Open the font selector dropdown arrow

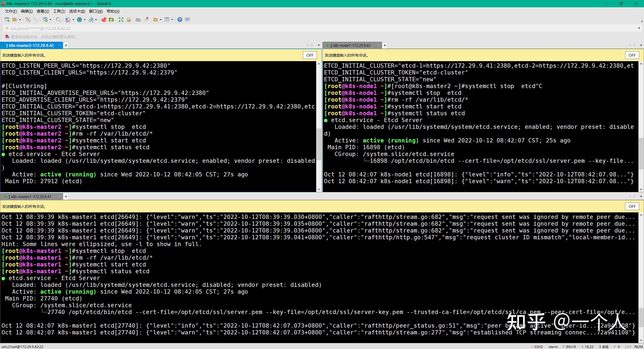click(x=96, y=20)
